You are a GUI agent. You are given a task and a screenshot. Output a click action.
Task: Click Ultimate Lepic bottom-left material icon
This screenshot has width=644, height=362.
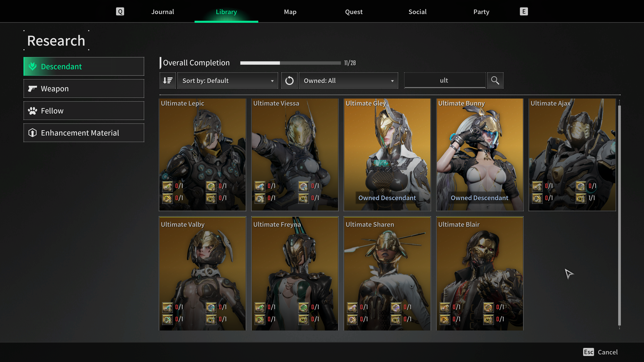(x=168, y=198)
